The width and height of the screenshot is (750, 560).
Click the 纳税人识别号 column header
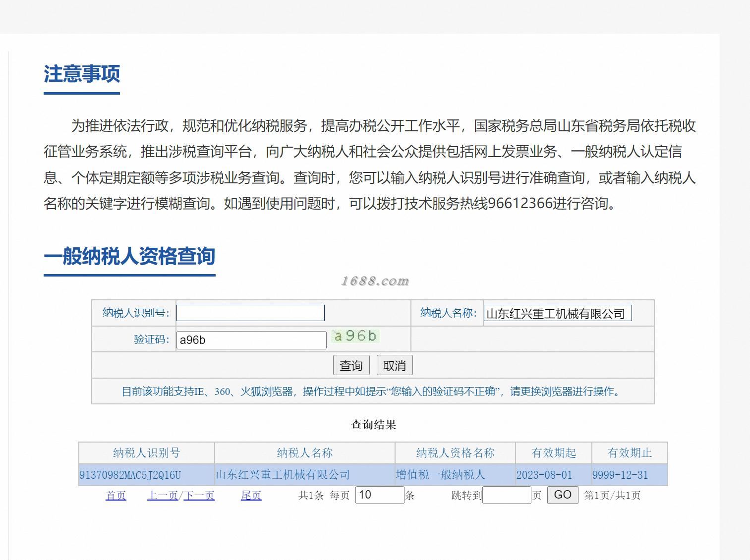pos(147,452)
